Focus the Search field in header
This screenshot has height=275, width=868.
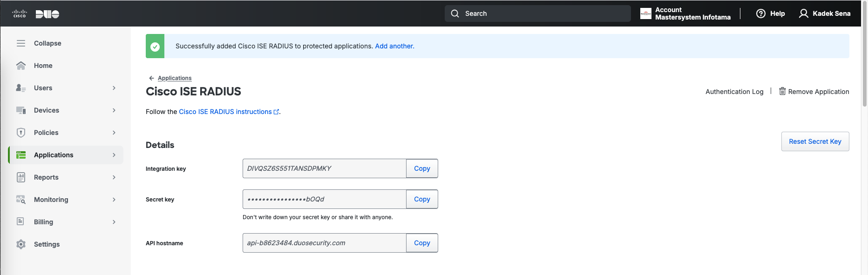540,13
